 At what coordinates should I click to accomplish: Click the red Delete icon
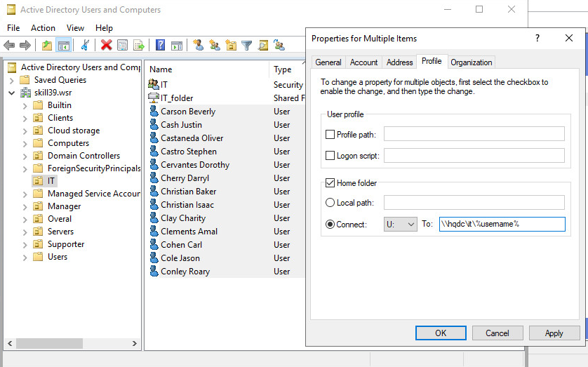(x=106, y=46)
